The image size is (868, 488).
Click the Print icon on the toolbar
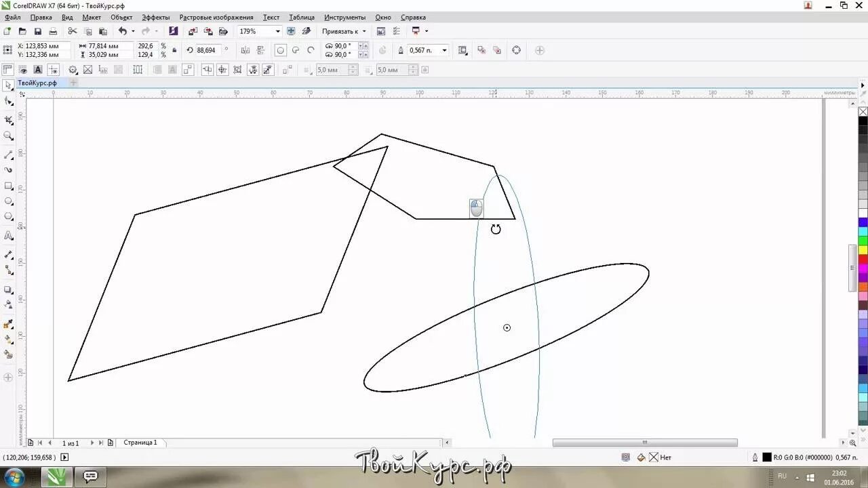click(x=53, y=30)
